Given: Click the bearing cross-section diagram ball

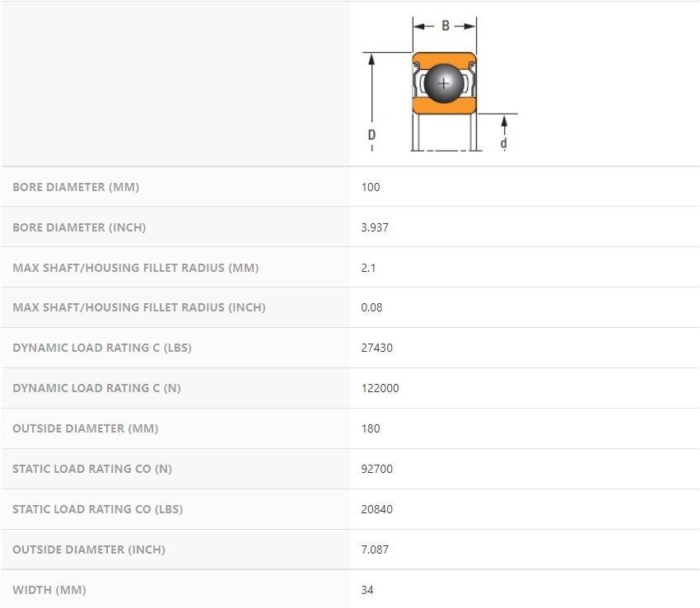Looking at the screenshot, I should coord(444,83).
